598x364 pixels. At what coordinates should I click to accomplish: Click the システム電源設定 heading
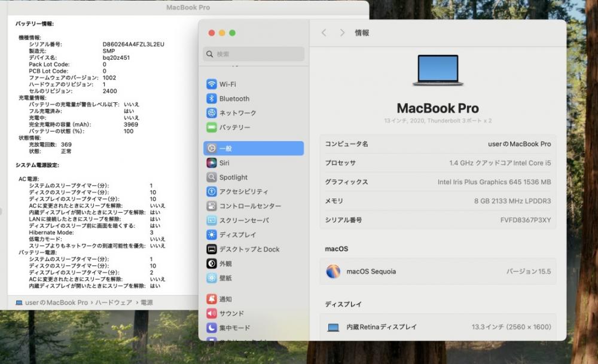click(37, 165)
